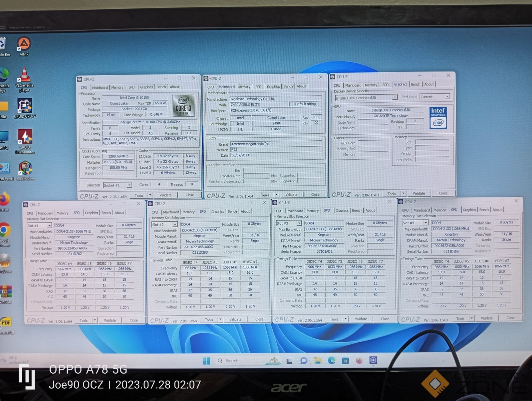
Task: Open RGBFusion desktop shortcut
Action: pos(25,171)
